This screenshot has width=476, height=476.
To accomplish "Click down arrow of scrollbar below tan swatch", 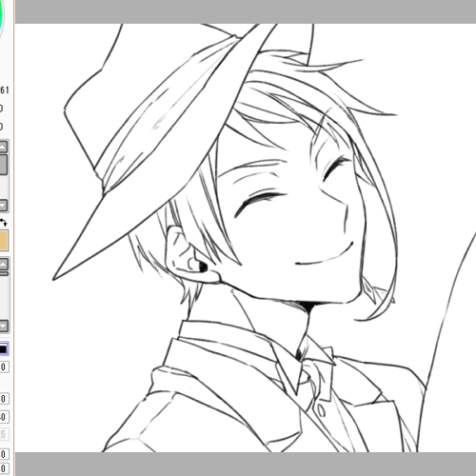I will [x=4, y=326].
